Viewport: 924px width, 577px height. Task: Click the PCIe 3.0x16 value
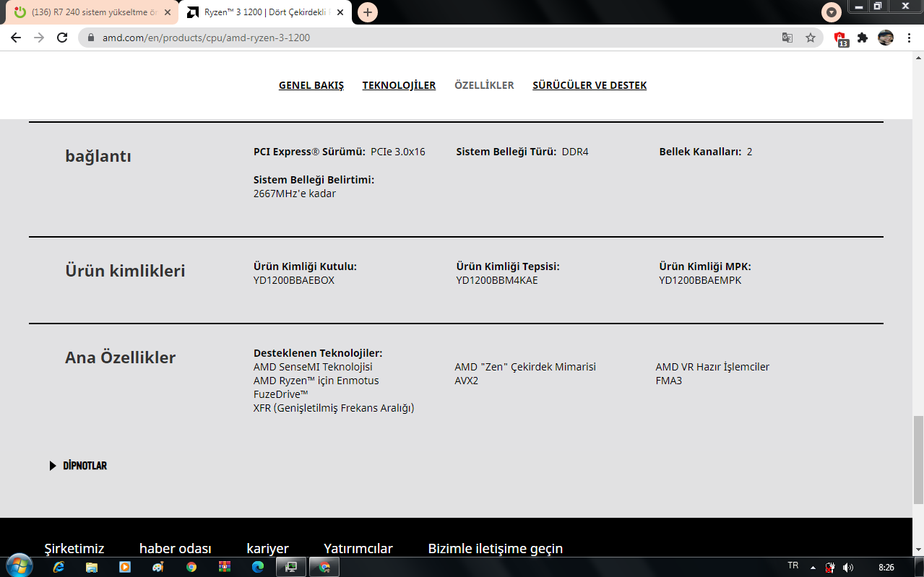(x=398, y=152)
